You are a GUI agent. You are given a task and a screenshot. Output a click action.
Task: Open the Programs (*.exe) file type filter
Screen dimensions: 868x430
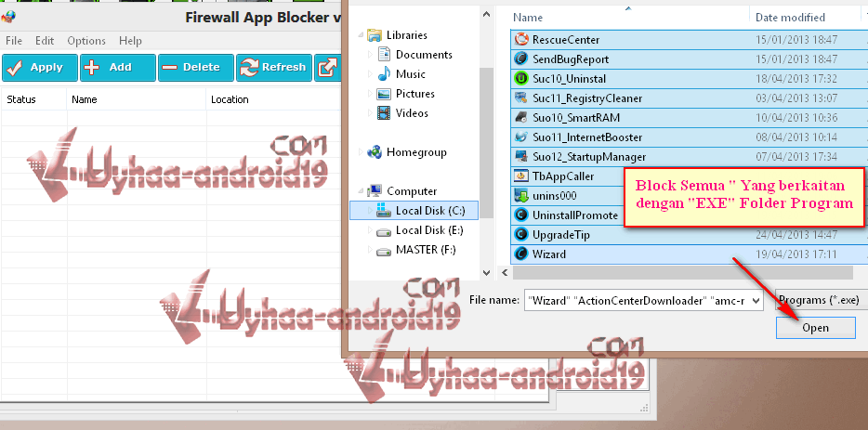818,300
